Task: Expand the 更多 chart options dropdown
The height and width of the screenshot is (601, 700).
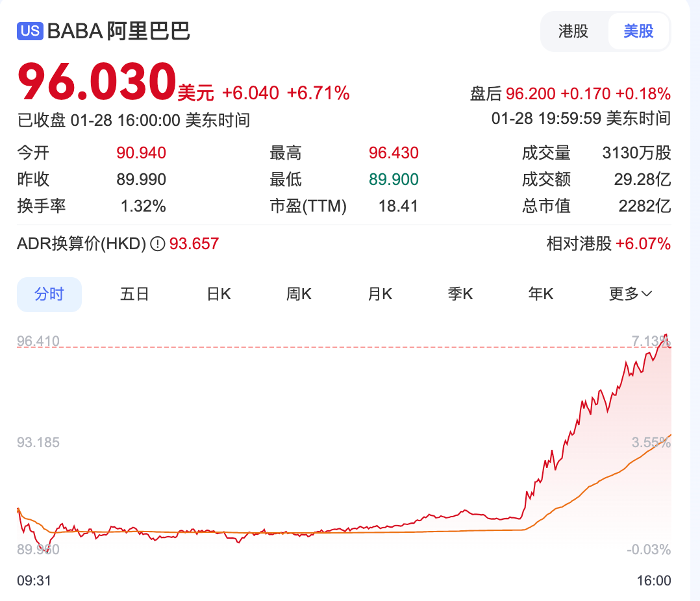Action: pos(631,294)
